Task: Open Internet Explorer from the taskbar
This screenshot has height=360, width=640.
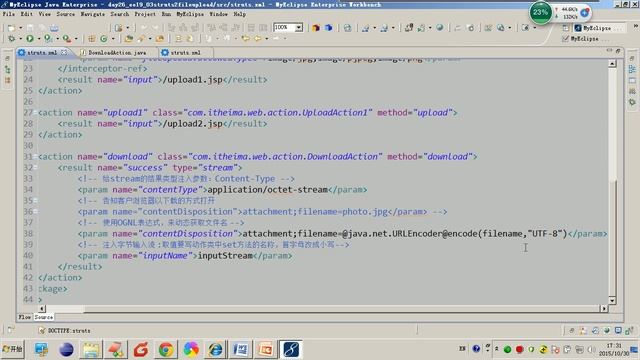Action: point(216,349)
